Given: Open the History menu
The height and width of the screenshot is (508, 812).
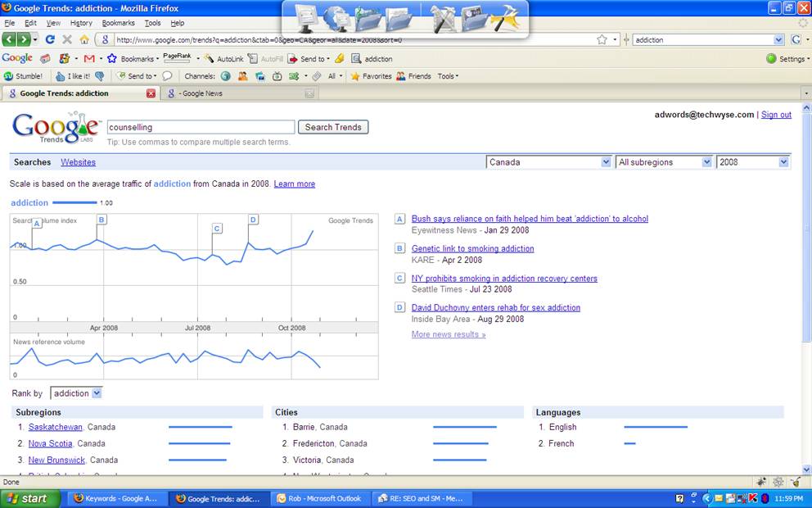Looking at the screenshot, I should (81, 23).
